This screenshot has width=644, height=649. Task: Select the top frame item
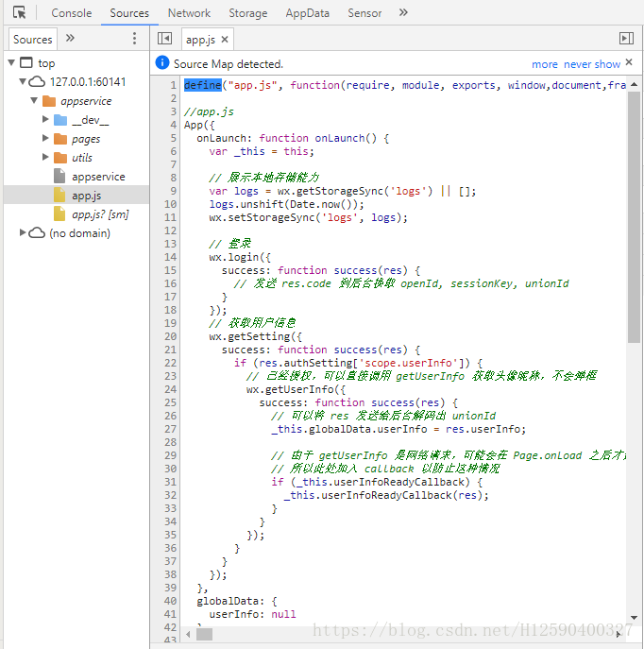[x=46, y=63]
